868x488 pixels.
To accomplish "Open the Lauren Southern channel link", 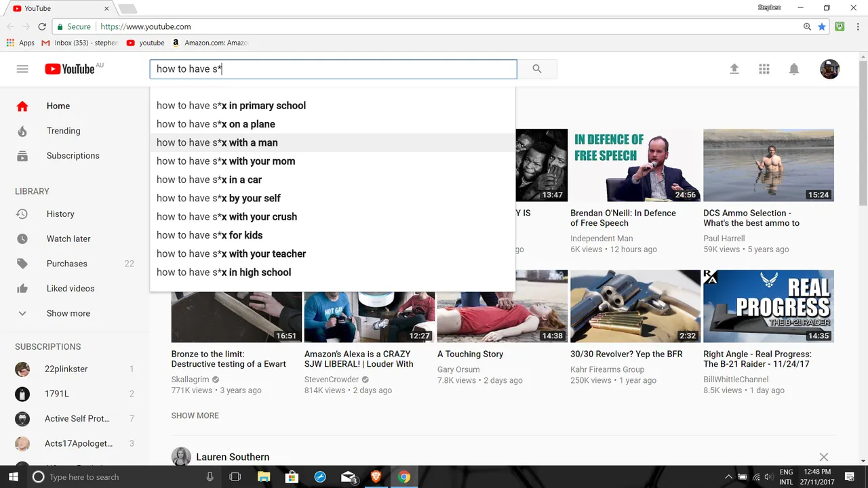I will (x=233, y=457).
